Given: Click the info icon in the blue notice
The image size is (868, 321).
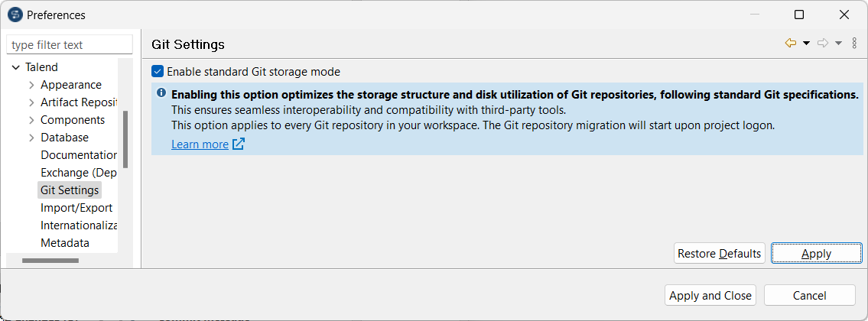Looking at the screenshot, I should tap(161, 93).
